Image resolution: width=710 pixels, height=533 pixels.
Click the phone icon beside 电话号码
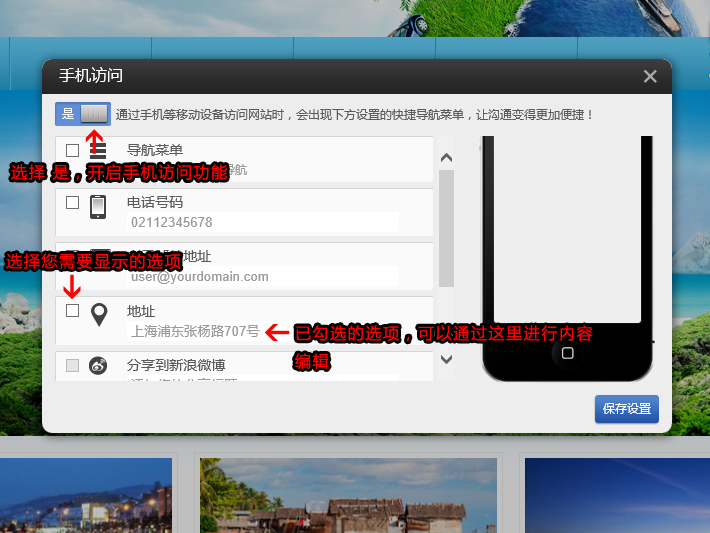coord(98,207)
